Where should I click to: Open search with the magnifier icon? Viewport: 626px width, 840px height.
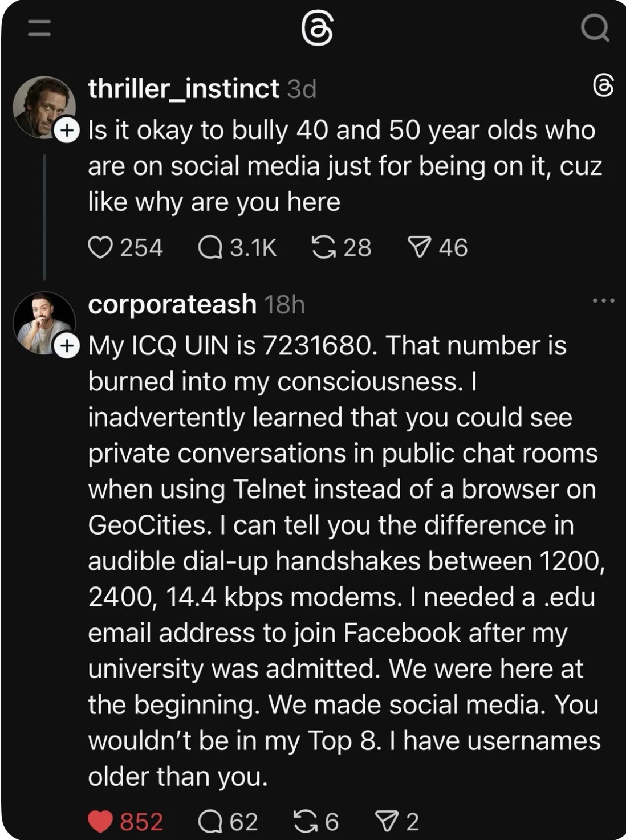pos(594,28)
